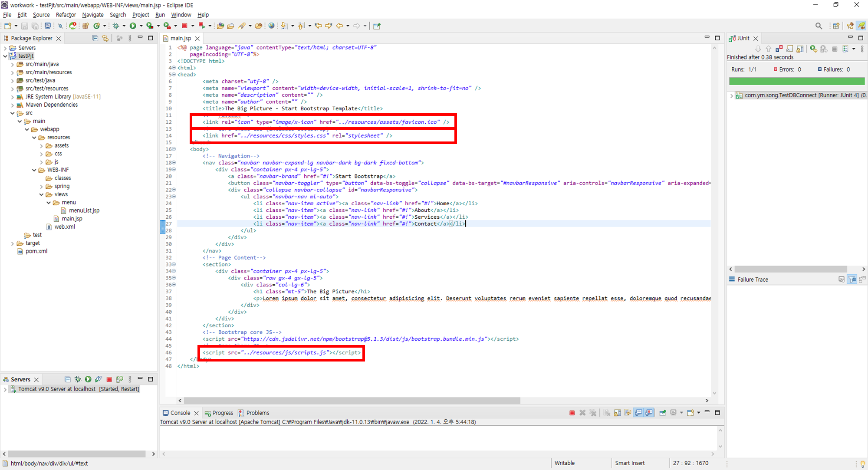868x470 pixels.
Task: Open the Refactor menu
Action: 66,15
